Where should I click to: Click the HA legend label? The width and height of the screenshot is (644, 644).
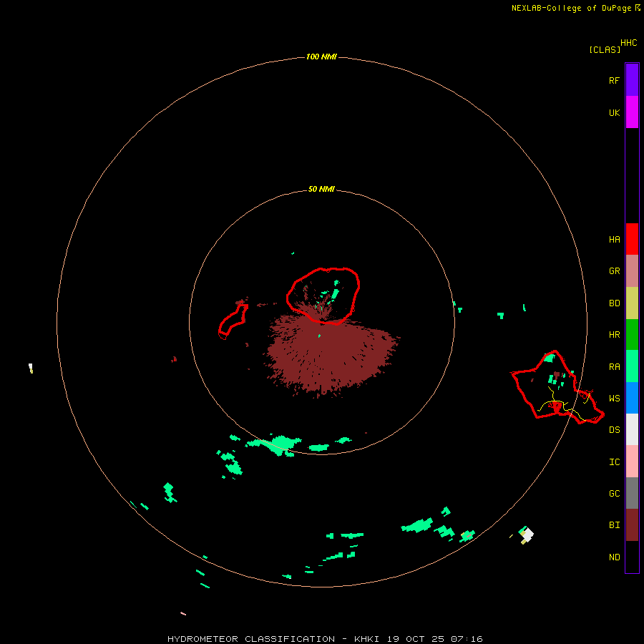point(615,240)
